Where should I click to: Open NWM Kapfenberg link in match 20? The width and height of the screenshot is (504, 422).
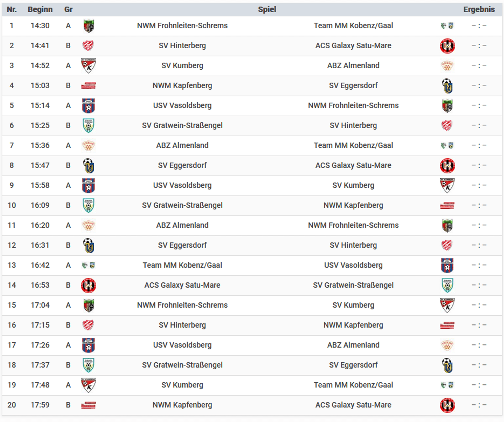pos(182,405)
